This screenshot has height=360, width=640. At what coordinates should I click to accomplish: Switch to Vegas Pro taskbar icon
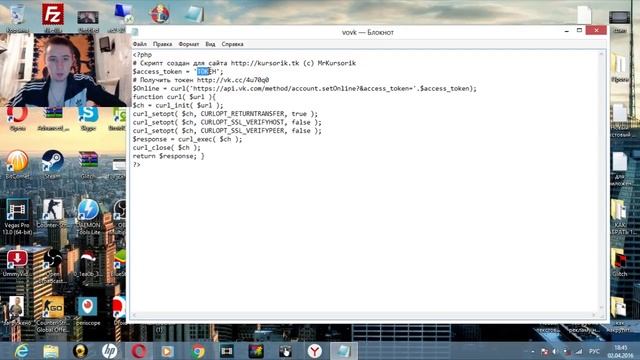point(227,351)
